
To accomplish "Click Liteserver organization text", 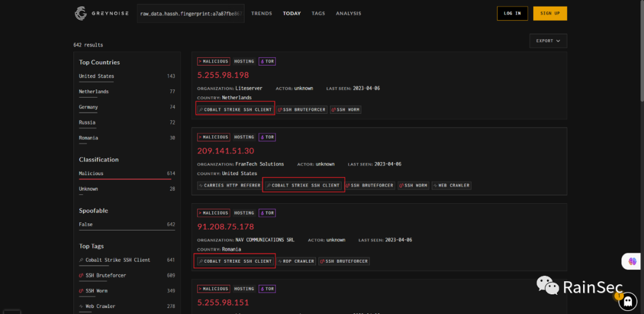I will pos(249,88).
